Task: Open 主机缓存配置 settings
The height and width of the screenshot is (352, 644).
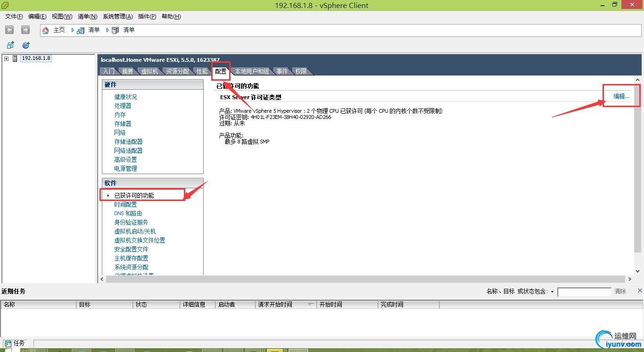Action: click(131, 258)
